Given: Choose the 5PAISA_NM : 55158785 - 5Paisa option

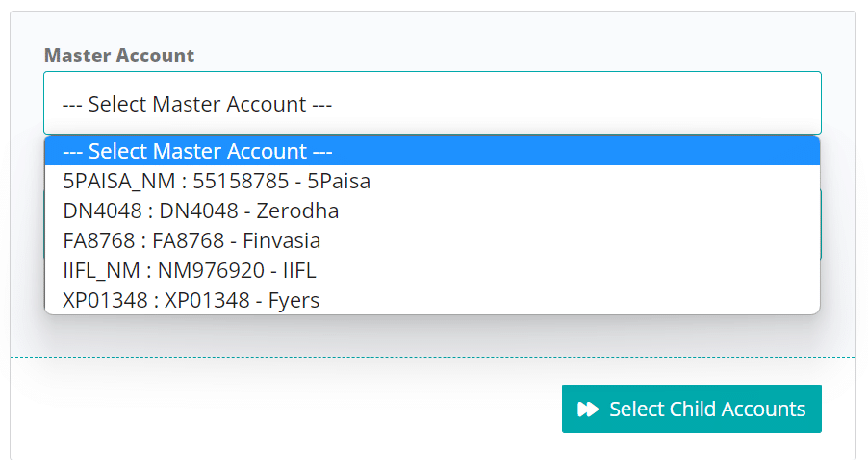Looking at the screenshot, I should (432, 181).
